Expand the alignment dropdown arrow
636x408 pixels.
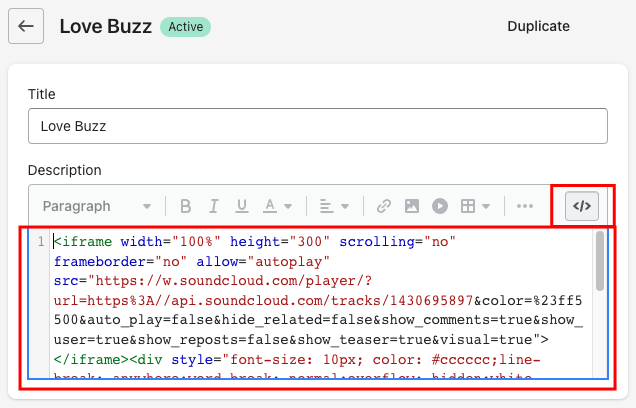[345, 206]
